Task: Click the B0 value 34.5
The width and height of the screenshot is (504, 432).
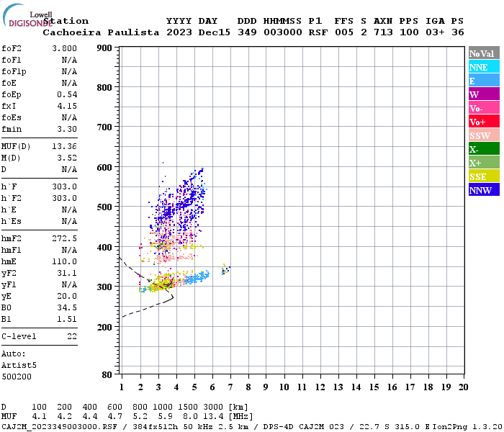Action: point(67,307)
